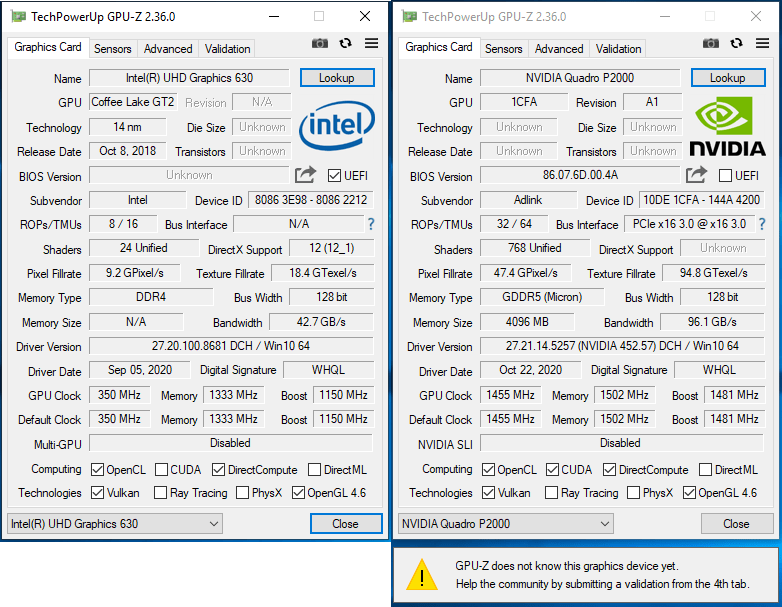The image size is (782, 607).
Task: Click BIOS export share icon in Intel window
Action: [x=305, y=175]
